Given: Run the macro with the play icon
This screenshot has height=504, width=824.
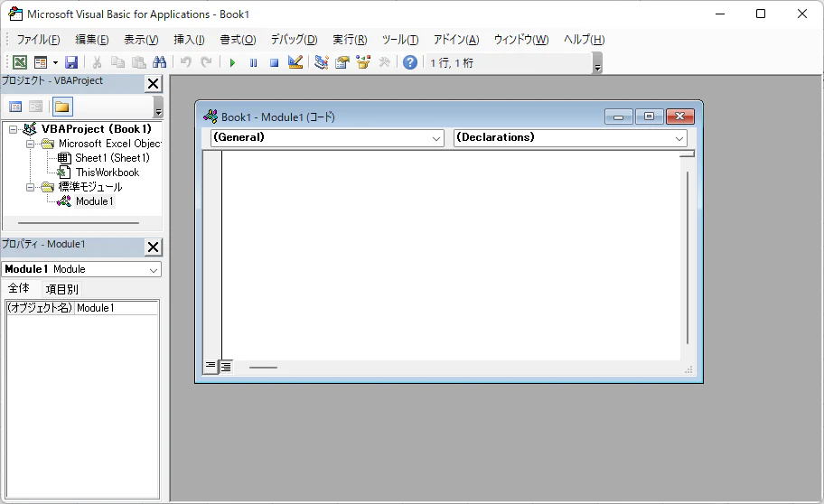Looking at the screenshot, I should [x=232, y=62].
